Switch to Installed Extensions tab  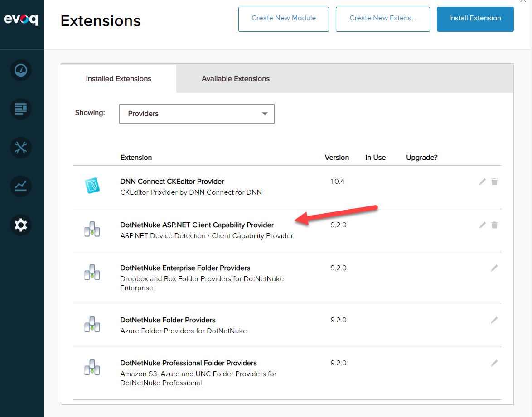click(x=118, y=79)
